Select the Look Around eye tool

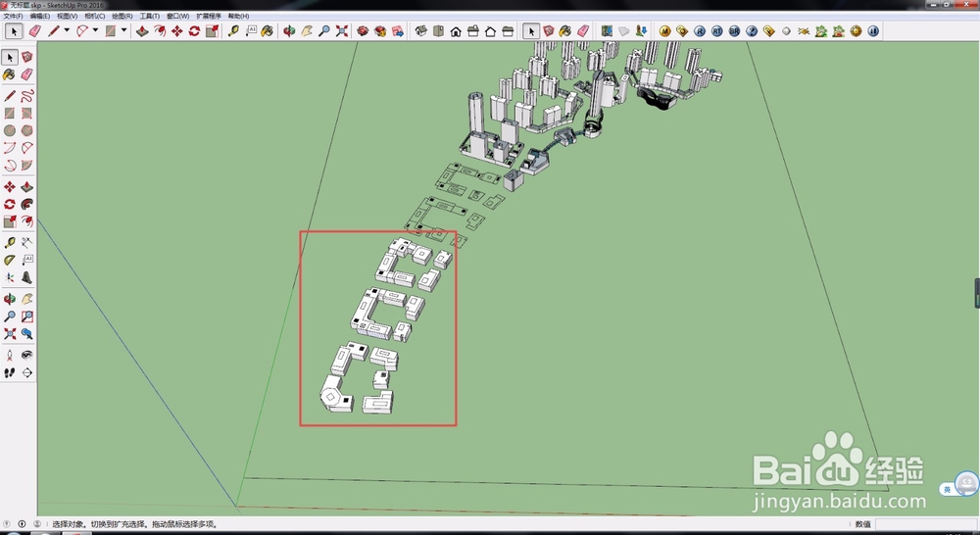(26, 356)
